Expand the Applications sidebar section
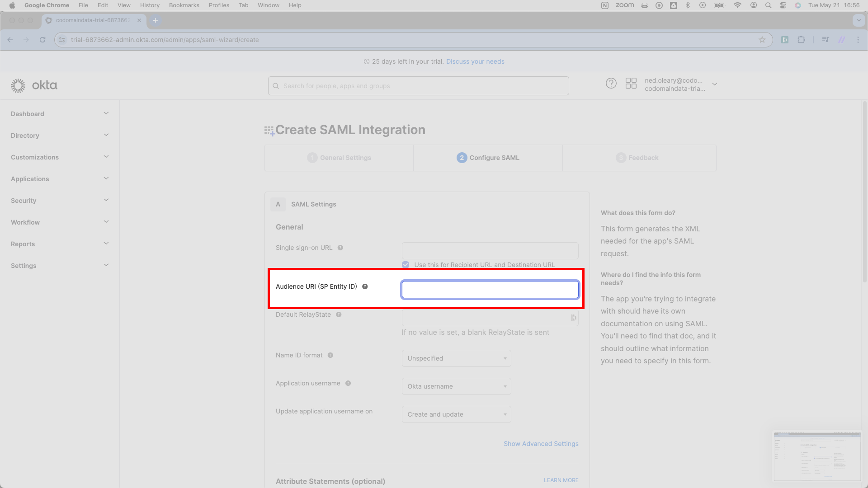868x488 pixels. click(x=60, y=179)
